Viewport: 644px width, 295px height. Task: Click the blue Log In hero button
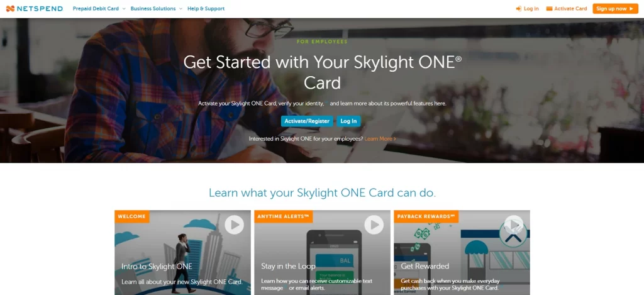348,121
